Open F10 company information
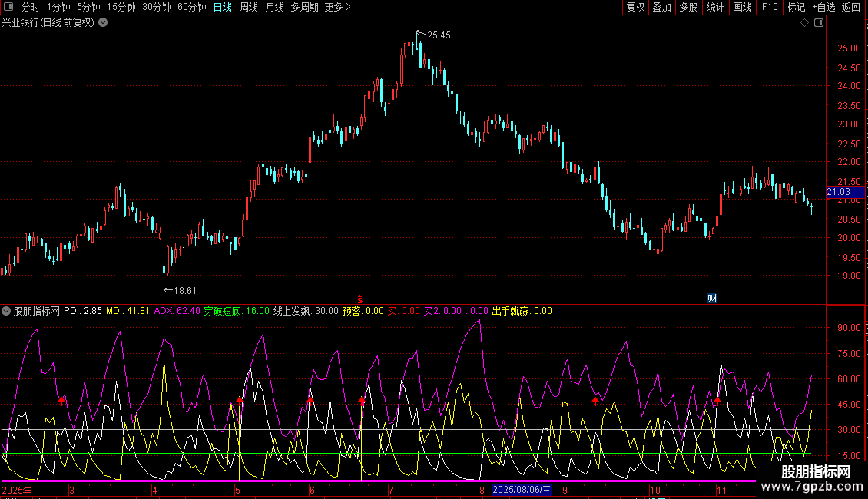868x499 pixels. coord(769,8)
